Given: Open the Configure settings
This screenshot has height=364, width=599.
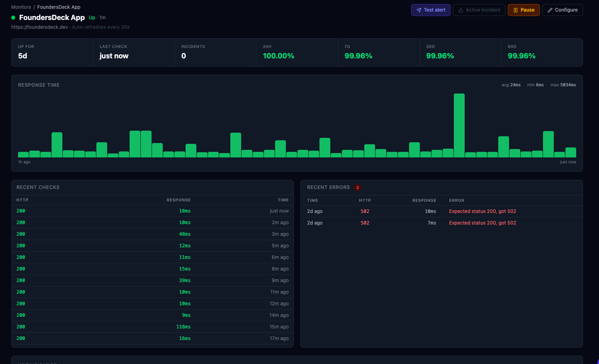Looking at the screenshot, I should (x=563, y=10).
